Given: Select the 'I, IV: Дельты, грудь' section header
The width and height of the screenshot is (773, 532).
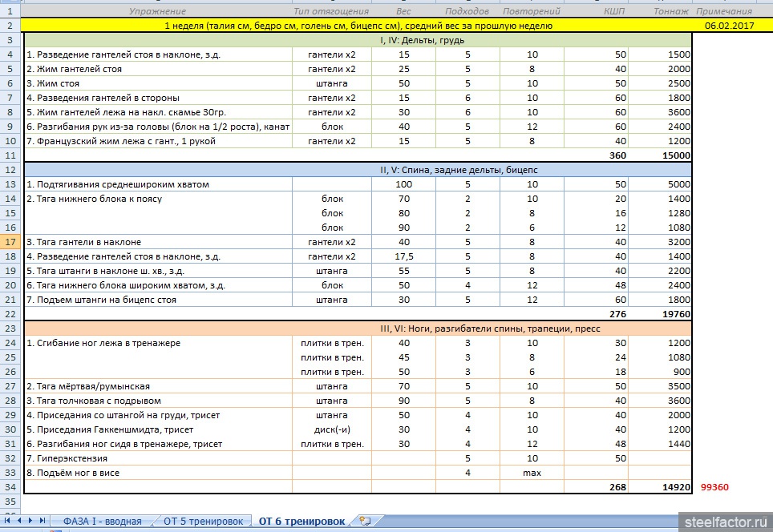Looking at the screenshot, I should pos(358,40).
